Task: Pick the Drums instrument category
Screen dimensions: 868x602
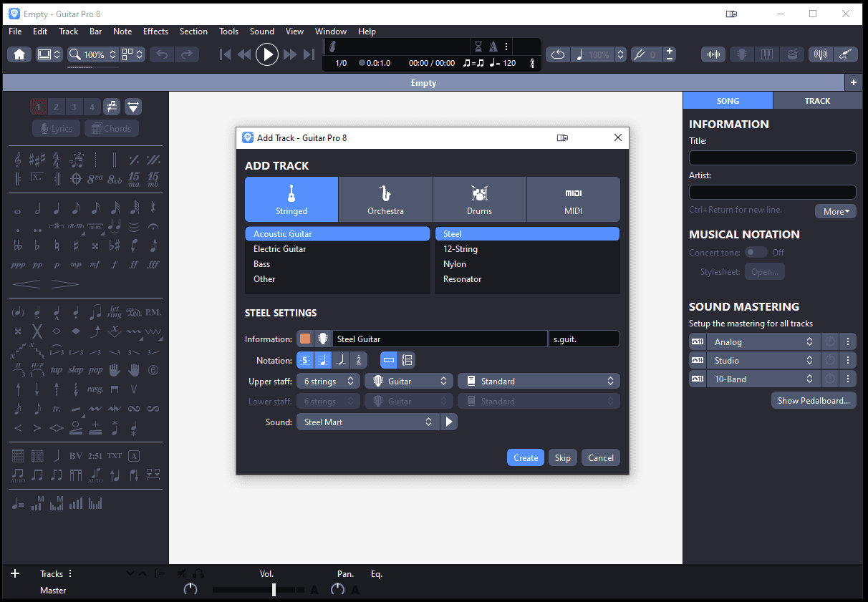Action: pyautogui.click(x=479, y=199)
